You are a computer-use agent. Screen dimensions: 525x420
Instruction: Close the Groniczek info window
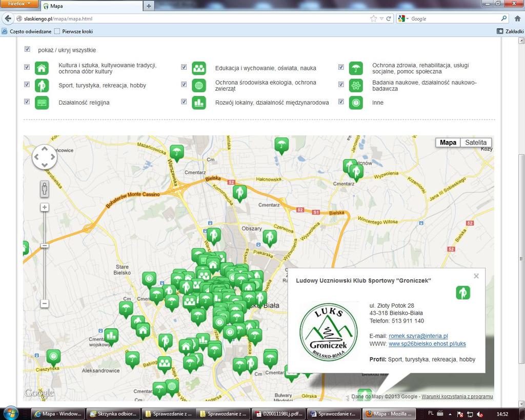pos(476,276)
